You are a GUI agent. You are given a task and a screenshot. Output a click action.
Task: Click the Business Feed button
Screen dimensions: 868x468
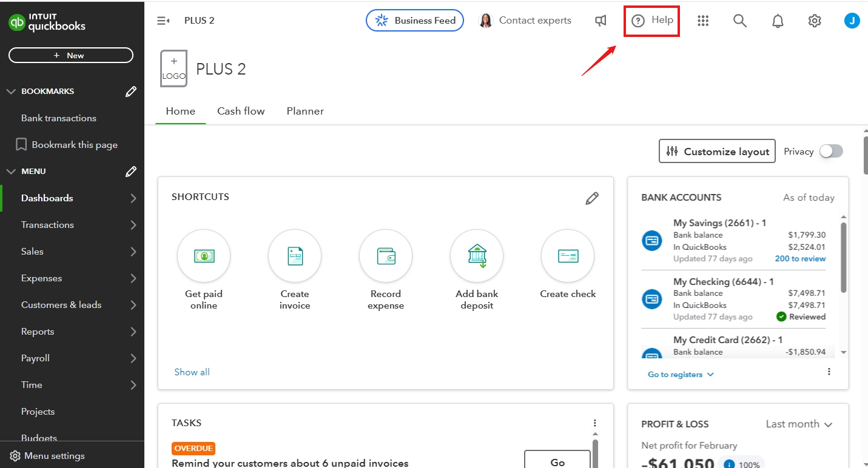coord(415,21)
